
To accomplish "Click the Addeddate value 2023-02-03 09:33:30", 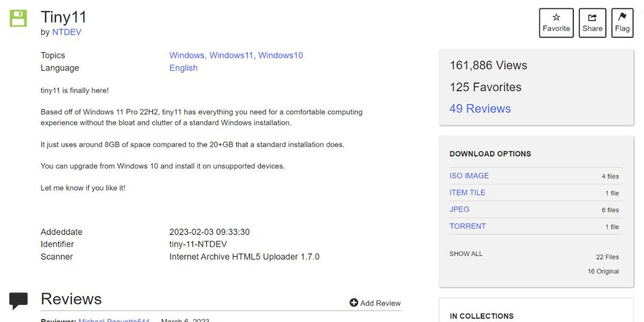I will click(x=209, y=232).
